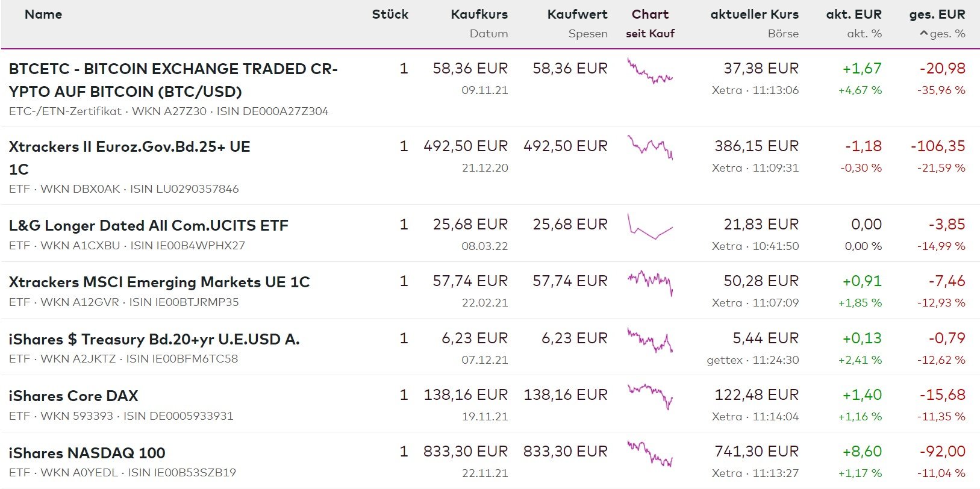This screenshot has height=489, width=980.
Task: Select the Xtrackers MSCI Emerging Markets link
Action: [159, 282]
